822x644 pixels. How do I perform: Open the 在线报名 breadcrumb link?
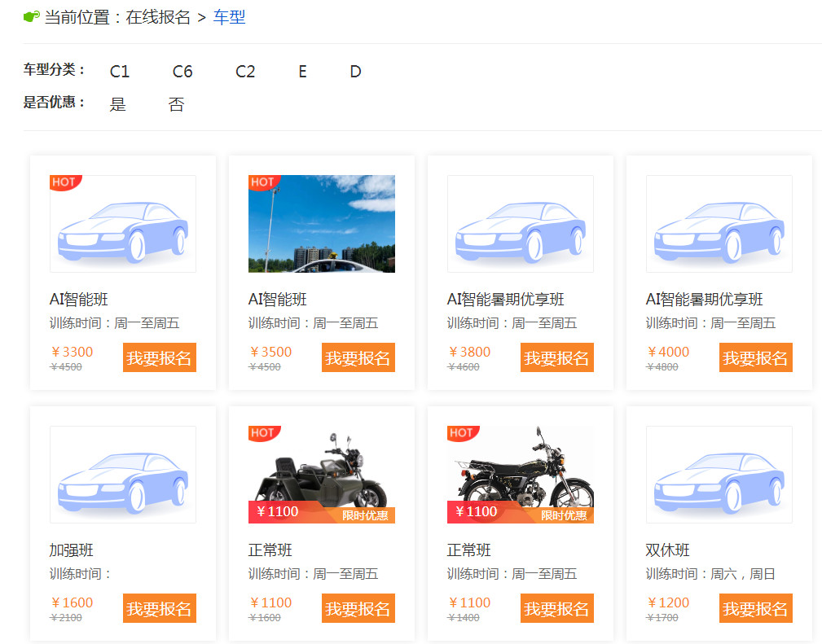tap(157, 17)
